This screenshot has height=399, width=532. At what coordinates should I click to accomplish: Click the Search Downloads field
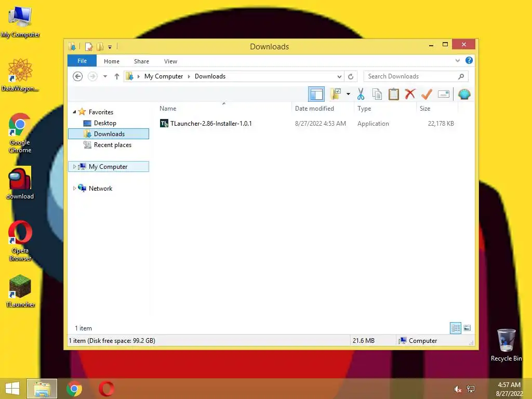(x=416, y=76)
